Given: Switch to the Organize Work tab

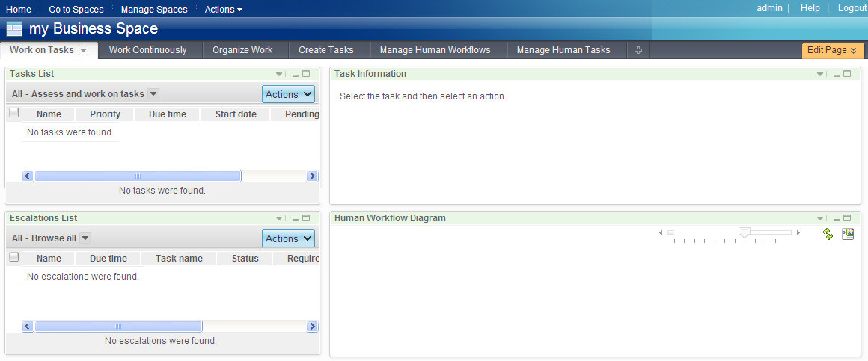Looking at the screenshot, I should point(242,50).
